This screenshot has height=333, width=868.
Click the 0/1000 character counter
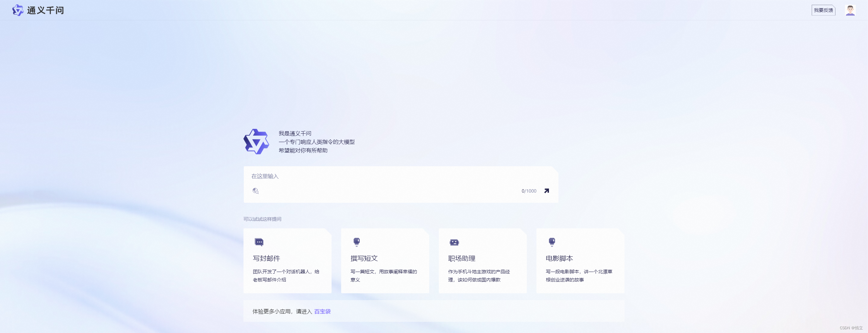coord(529,191)
